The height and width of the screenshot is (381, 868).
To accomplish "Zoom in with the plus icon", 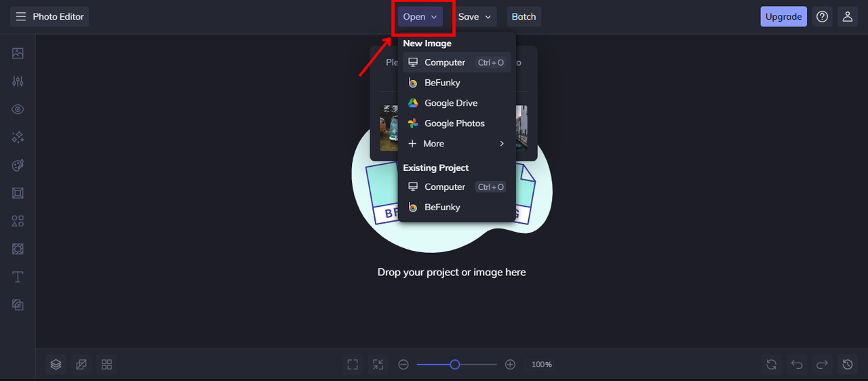I will 511,365.
